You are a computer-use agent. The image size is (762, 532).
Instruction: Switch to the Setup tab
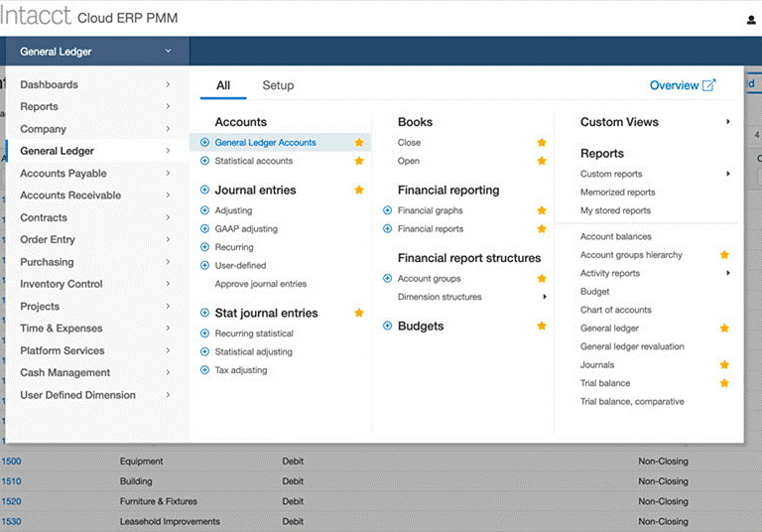[278, 85]
